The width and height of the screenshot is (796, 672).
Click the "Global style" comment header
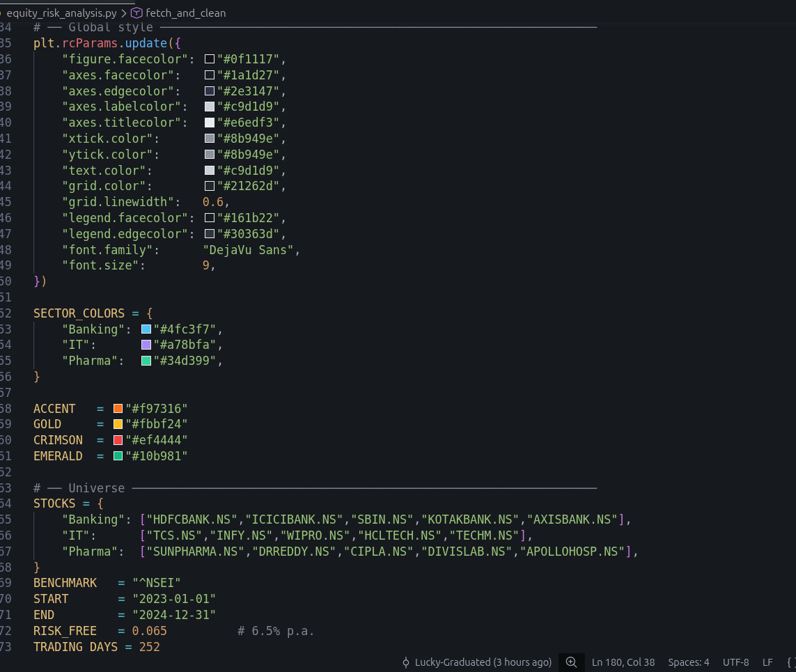[111, 27]
